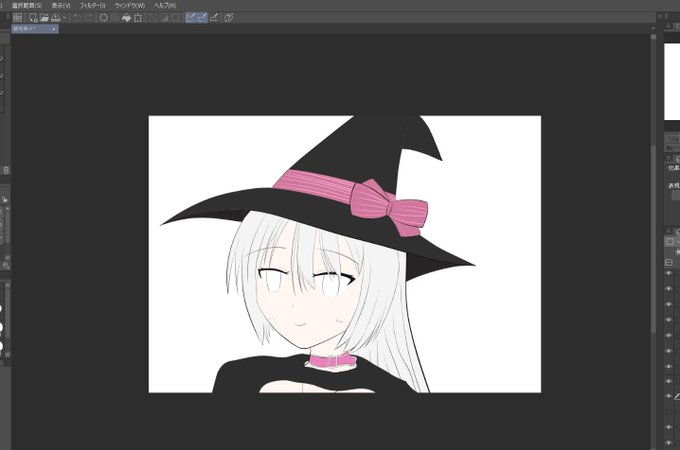The width and height of the screenshot is (680, 450).
Task: Enable Snap to Grid in command bar
Action: pos(214,17)
